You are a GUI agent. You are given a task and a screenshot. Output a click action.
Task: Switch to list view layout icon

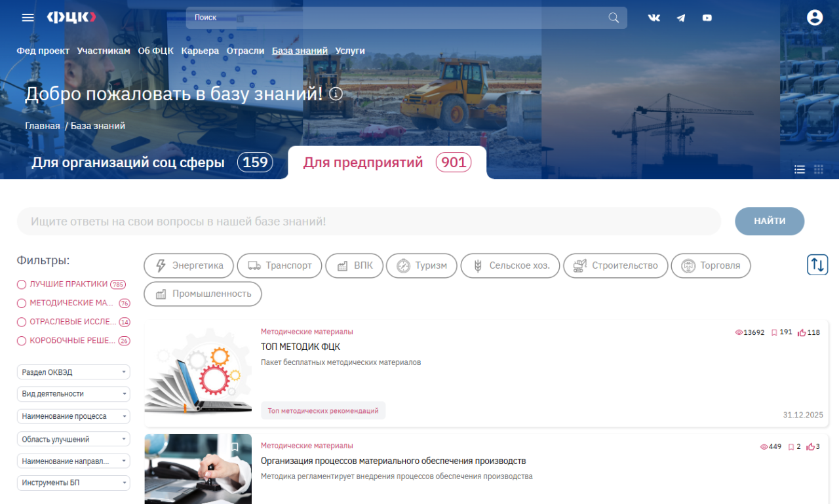800,169
